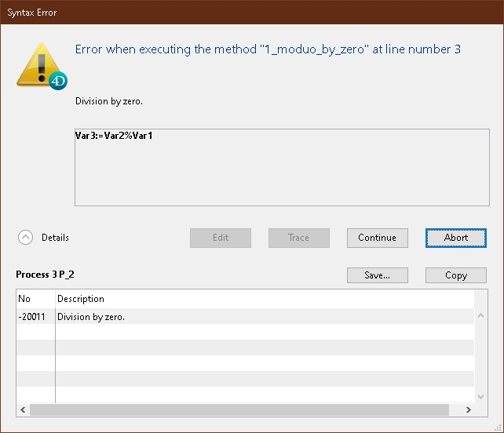This screenshot has width=504, height=433.
Task: Abort the method execution
Action: click(455, 238)
